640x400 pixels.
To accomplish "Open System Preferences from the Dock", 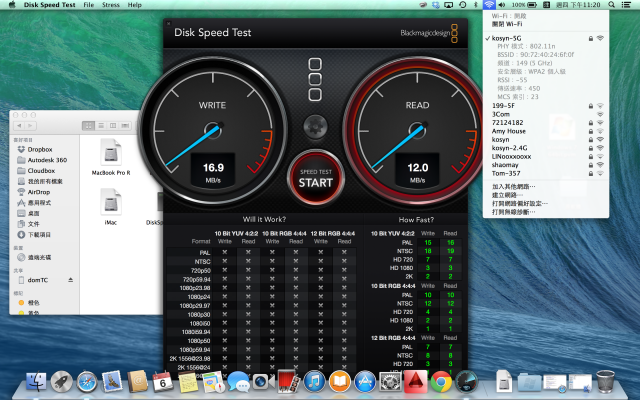I will [x=390, y=382].
